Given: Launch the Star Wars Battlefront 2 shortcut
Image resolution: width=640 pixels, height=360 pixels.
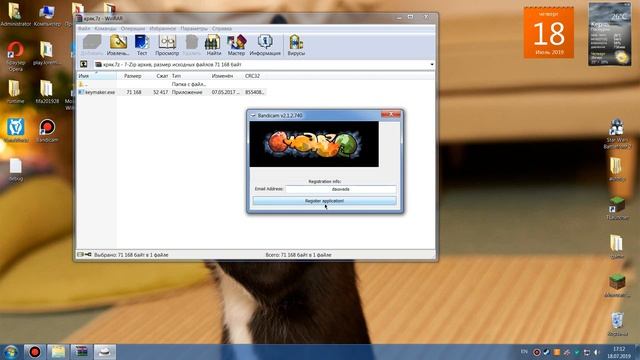Looking at the screenshot, I should pyautogui.click(x=617, y=134).
